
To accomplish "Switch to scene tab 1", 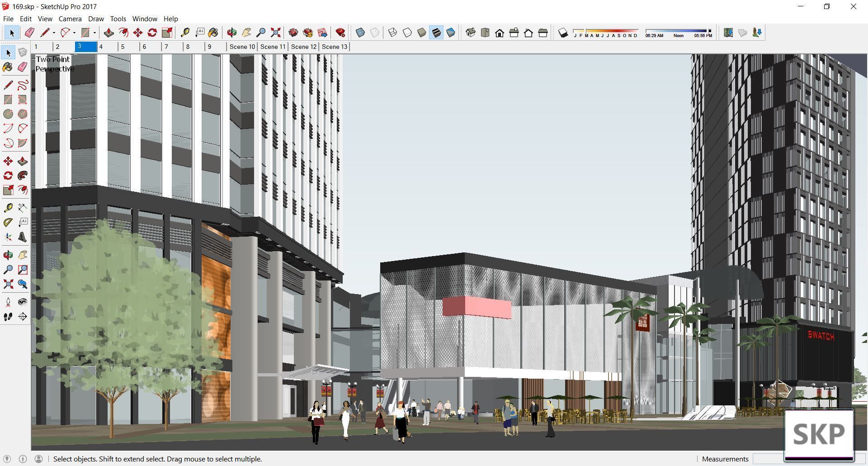I will tap(42, 47).
